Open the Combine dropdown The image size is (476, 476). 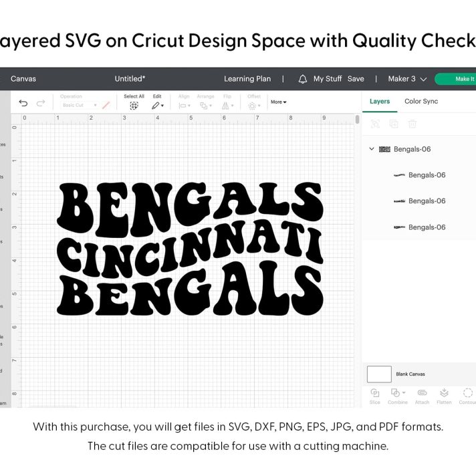(398, 396)
